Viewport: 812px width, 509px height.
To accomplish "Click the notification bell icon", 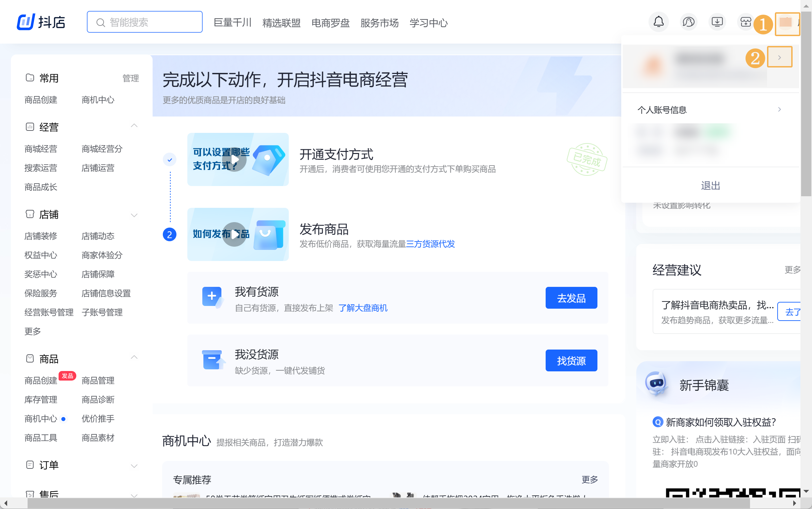I will 658,22.
